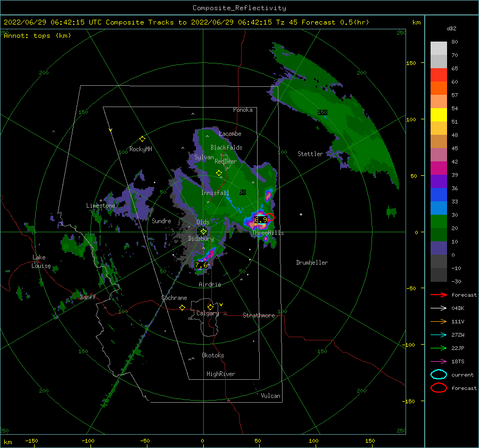The image size is (479, 448).
Task: Click the white 04DK arrow legend
Action: [439, 308]
